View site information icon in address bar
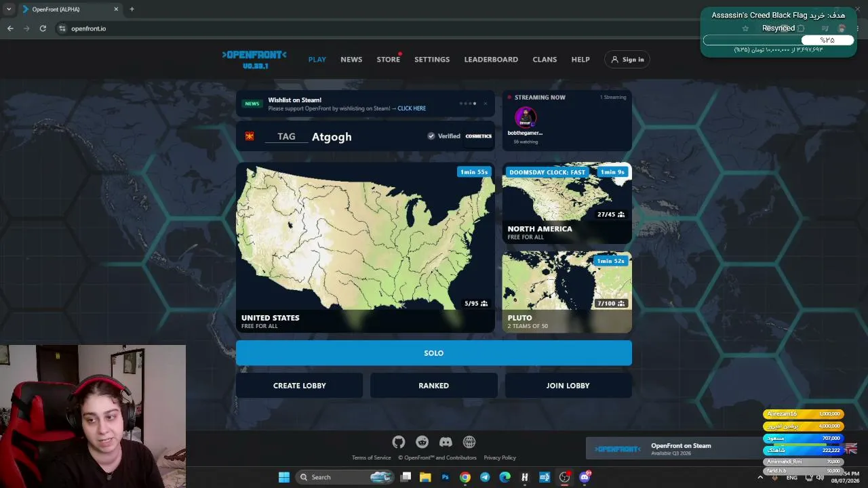Image resolution: width=868 pixels, height=488 pixels. pos(62,28)
